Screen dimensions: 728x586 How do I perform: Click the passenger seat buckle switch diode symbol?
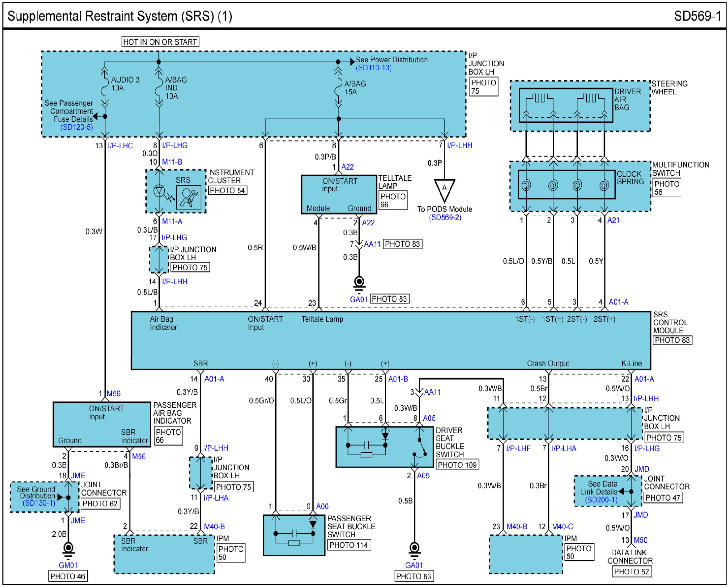click(x=313, y=524)
